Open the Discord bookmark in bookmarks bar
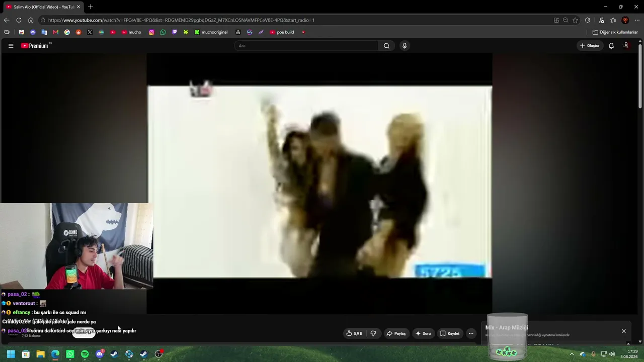This screenshot has width=644, height=362. pos(33,32)
